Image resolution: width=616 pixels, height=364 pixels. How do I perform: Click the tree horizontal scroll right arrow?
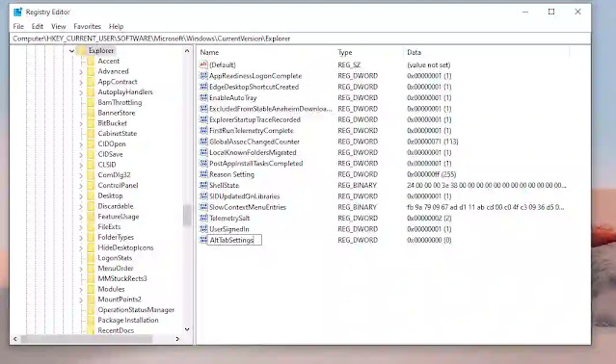(177, 339)
